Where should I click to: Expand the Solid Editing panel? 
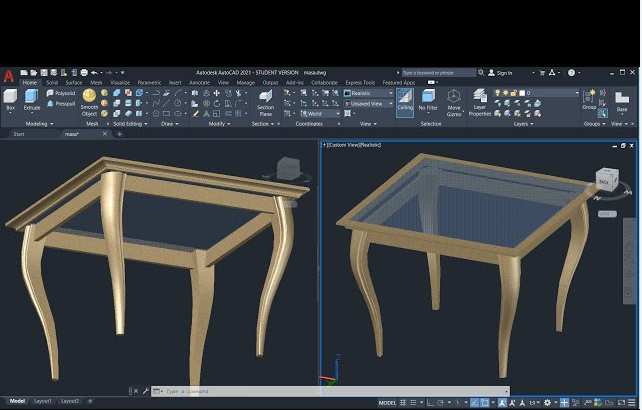[130, 124]
